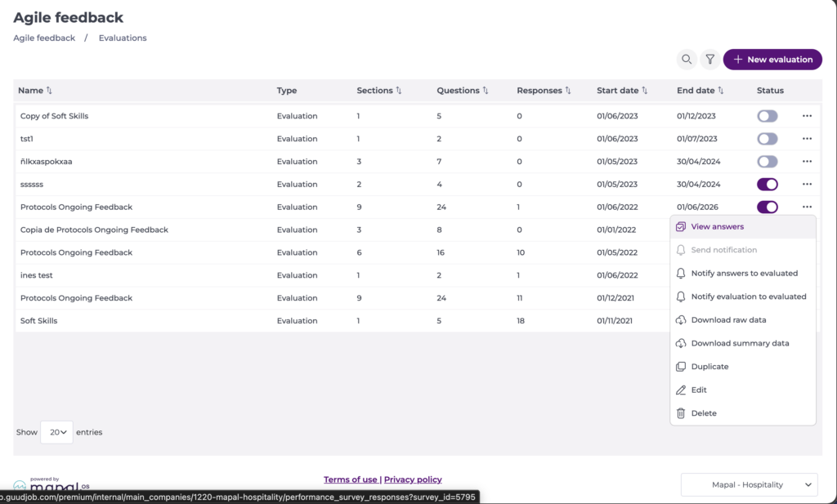Viewport: 837px width, 504px height.
Task: Click bell icon beside Notify evaluation to evaluated
Action: pos(681,297)
